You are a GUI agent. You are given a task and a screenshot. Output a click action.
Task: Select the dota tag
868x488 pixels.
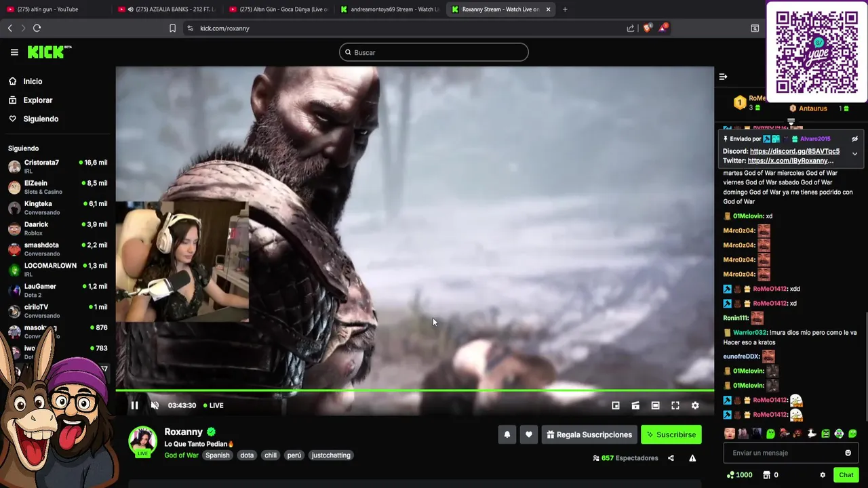click(x=247, y=455)
